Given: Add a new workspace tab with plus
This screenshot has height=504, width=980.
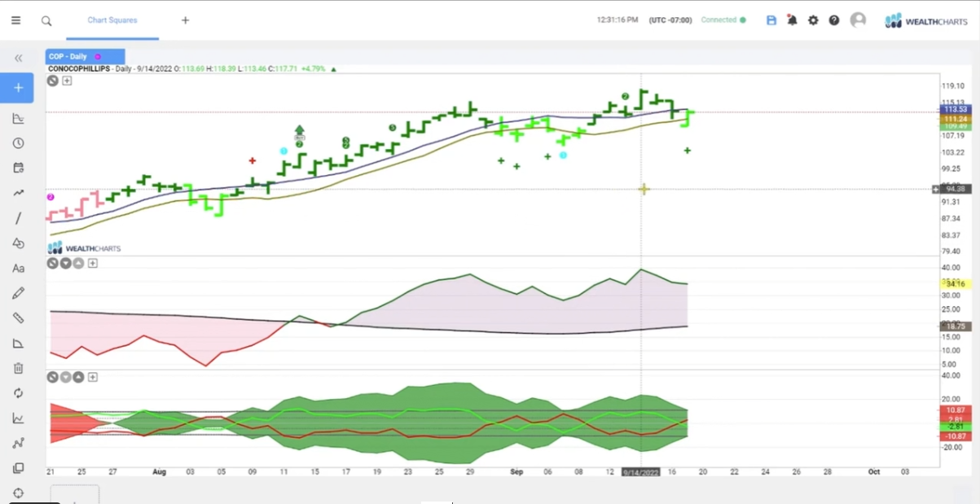Looking at the screenshot, I should click(185, 20).
